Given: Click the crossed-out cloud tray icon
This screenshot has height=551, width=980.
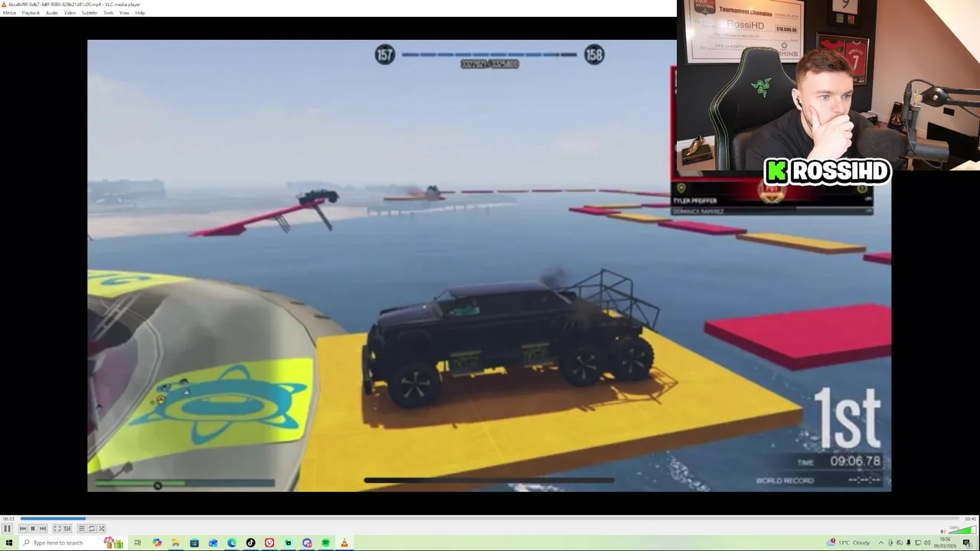Looking at the screenshot, I should tap(900, 543).
